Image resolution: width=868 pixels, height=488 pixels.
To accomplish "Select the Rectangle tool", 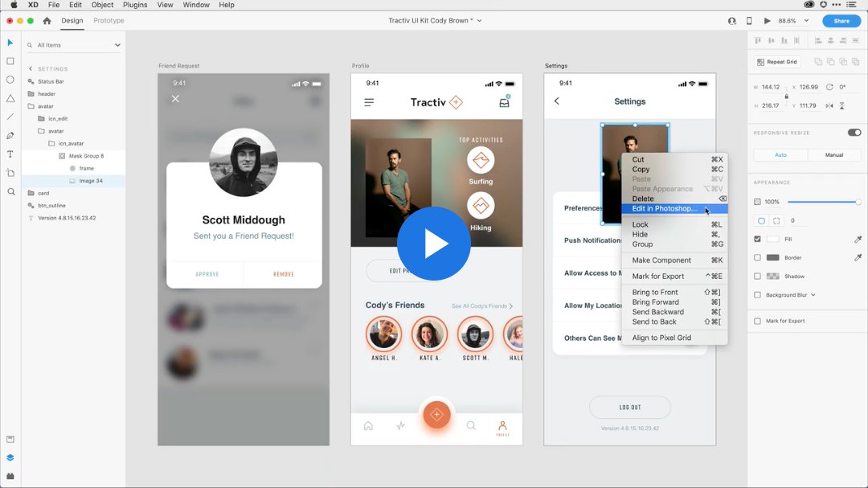I will tap(10, 61).
